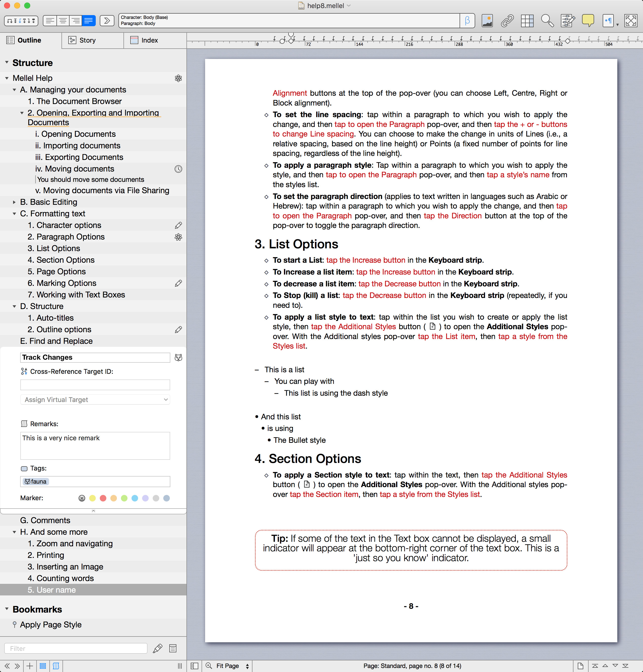This screenshot has width=643, height=672.
Task: Open the show invisibles dropdown arrow
Action: [617, 24]
